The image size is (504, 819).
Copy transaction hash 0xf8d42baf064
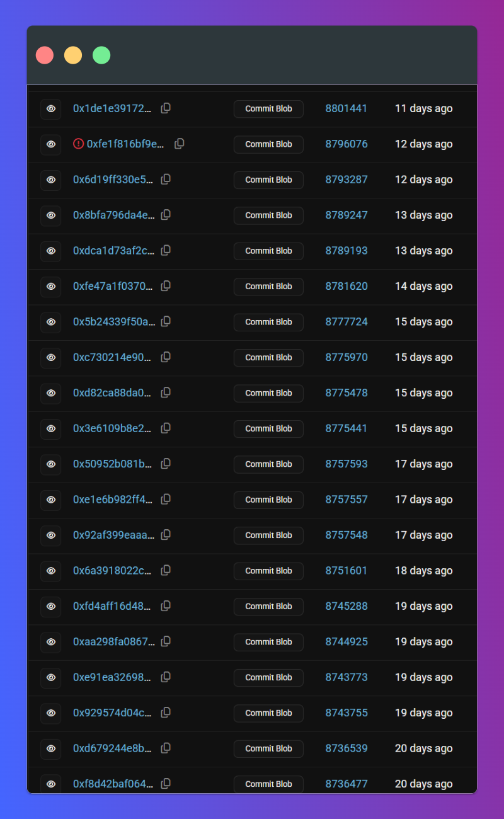tap(166, 784)
